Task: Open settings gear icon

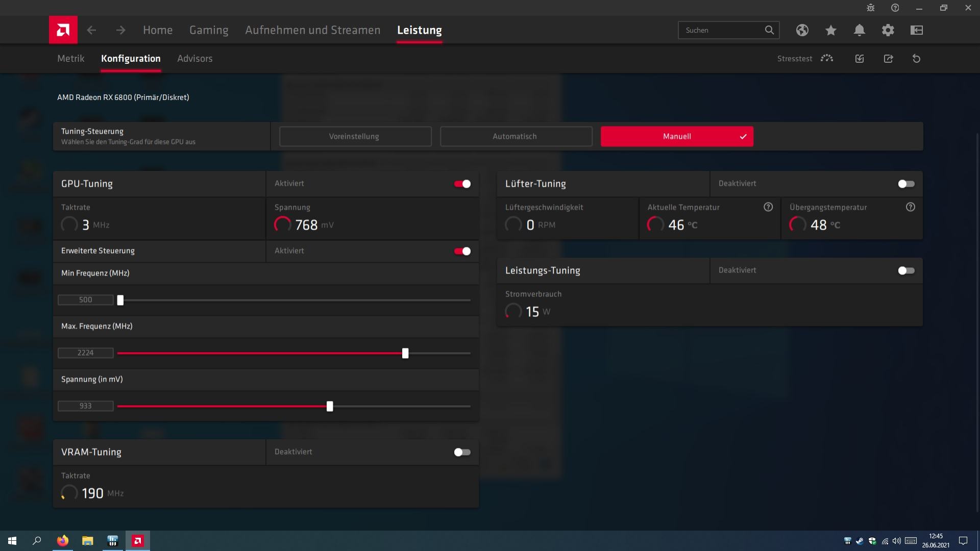Action: tap(888, 30)
